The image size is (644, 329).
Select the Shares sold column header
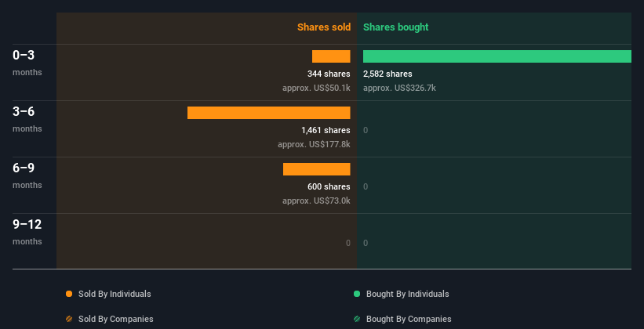pyautogui.click(x=324, y=27)
